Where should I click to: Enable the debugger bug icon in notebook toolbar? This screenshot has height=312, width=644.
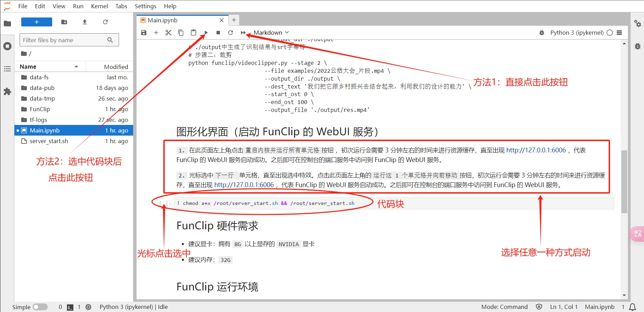click(x=542, y=33)
